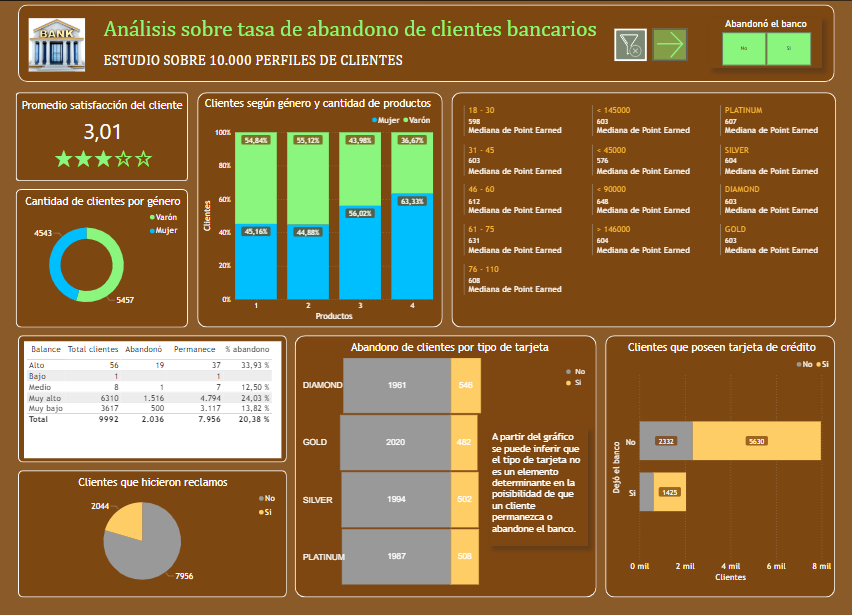Click Mujer legend dot in products bar chart
852x615 pixels.
pyautogui.click(x=374, y=119)
